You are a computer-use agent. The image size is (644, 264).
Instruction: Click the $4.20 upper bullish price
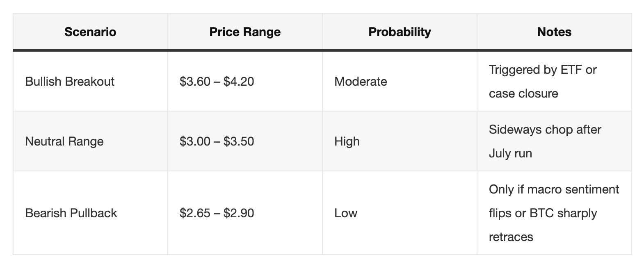[x=239, y=82]
